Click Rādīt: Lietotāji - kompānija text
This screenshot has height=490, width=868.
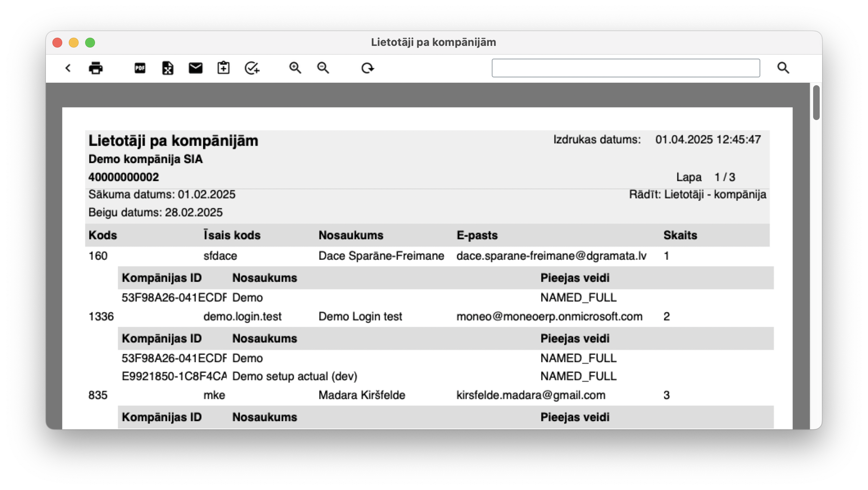[698, 195]
